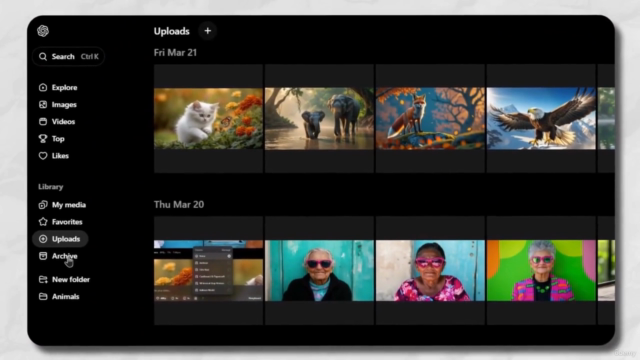
Task: Click the Ctrl K shortcut hint
Action: click(89, 56)
